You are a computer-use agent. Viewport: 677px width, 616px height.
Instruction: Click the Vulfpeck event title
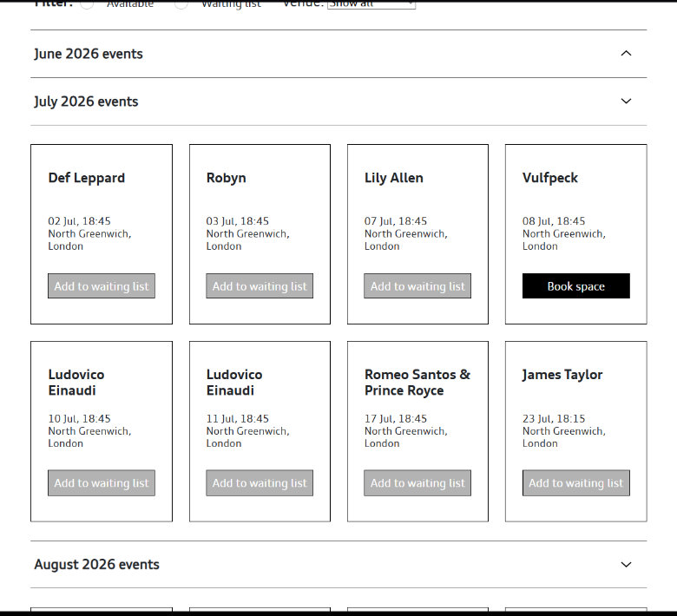click(550, 178)
